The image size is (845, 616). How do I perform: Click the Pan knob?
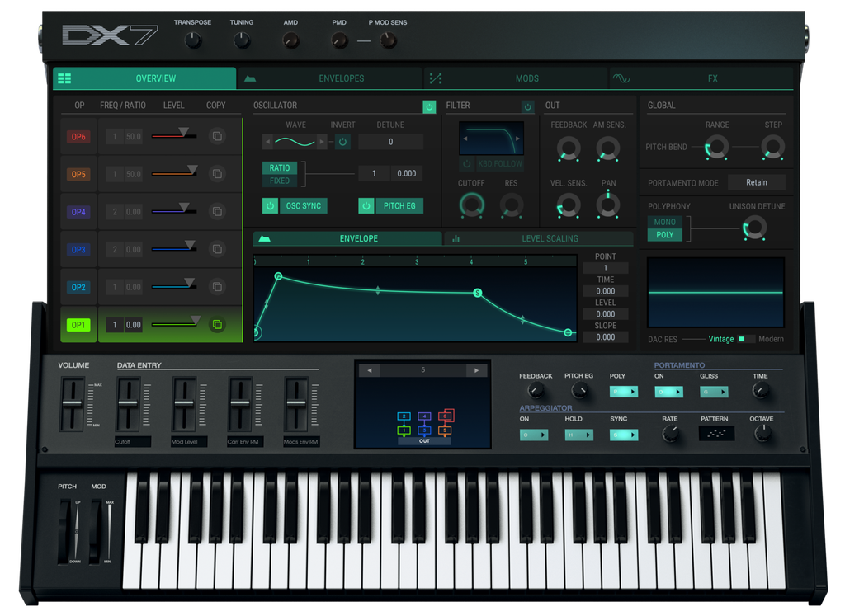(x=608, y=205)
